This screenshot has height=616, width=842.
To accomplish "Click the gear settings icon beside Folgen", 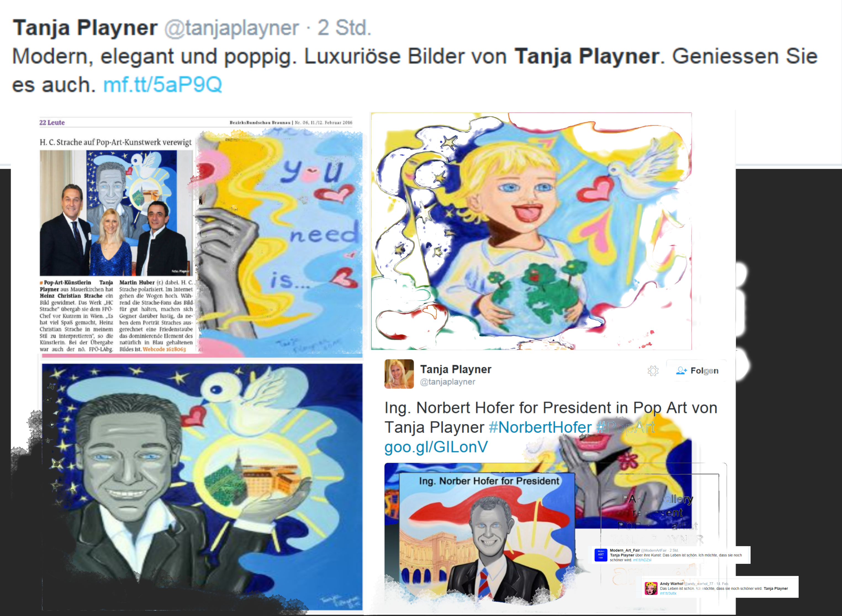I will coord(653,371).
